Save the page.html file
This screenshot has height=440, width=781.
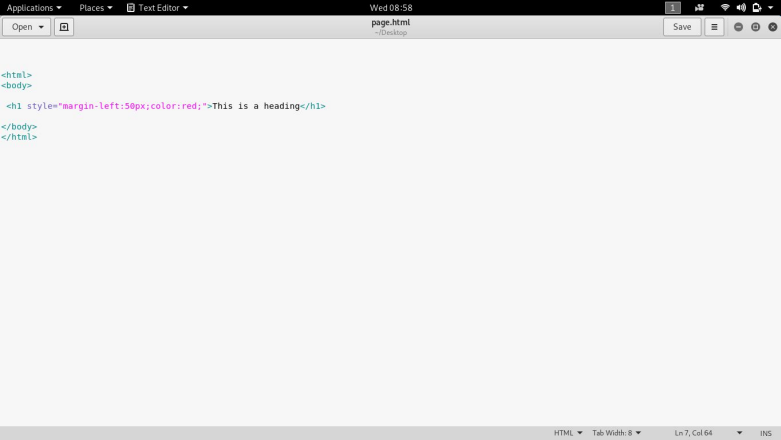tap(682, 27)
